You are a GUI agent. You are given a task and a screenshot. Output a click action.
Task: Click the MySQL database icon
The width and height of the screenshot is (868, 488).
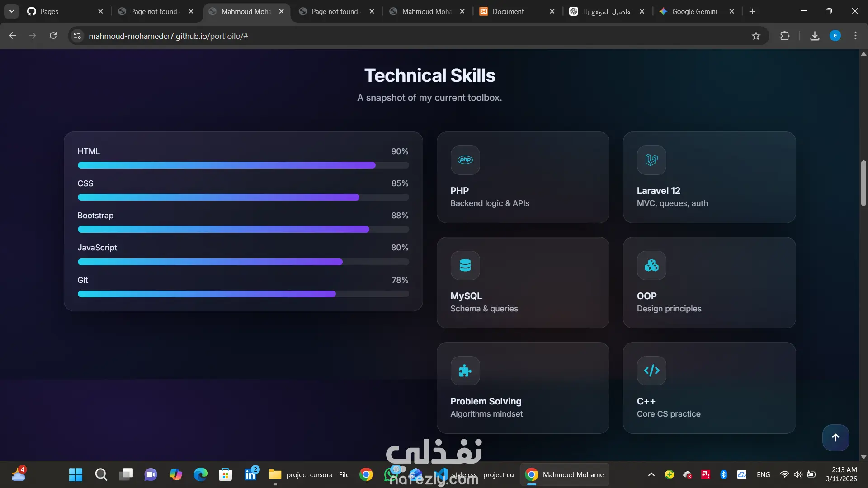click(465, 265)
